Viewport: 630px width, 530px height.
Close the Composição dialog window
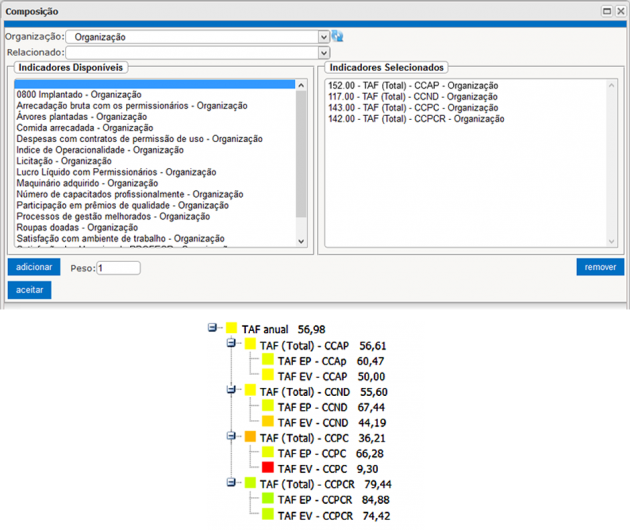(x=620, y=10)
